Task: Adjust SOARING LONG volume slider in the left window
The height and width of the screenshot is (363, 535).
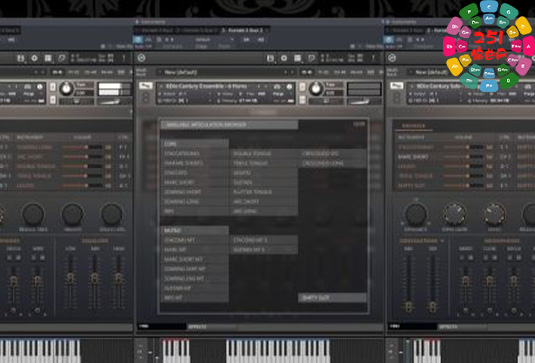Action: point(82,147)
